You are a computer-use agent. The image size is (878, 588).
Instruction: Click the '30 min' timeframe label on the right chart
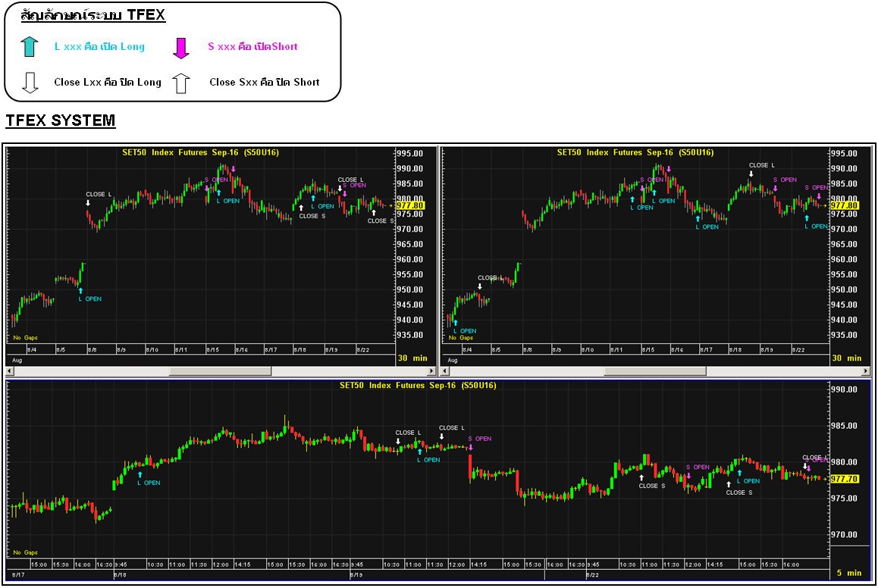(x=846, y=358)
